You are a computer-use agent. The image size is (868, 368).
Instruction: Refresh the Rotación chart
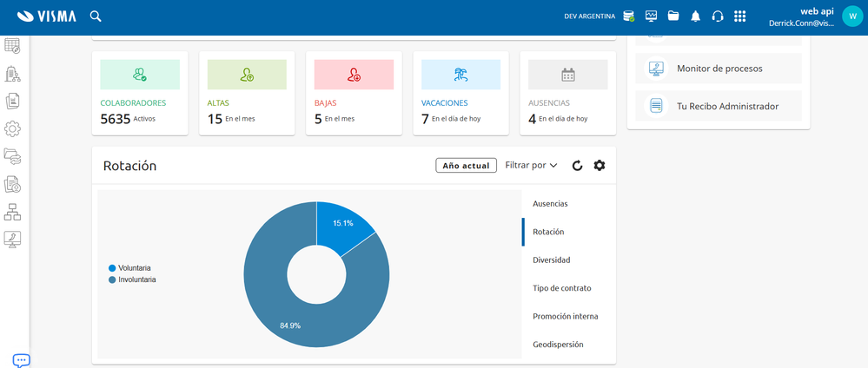578,166
